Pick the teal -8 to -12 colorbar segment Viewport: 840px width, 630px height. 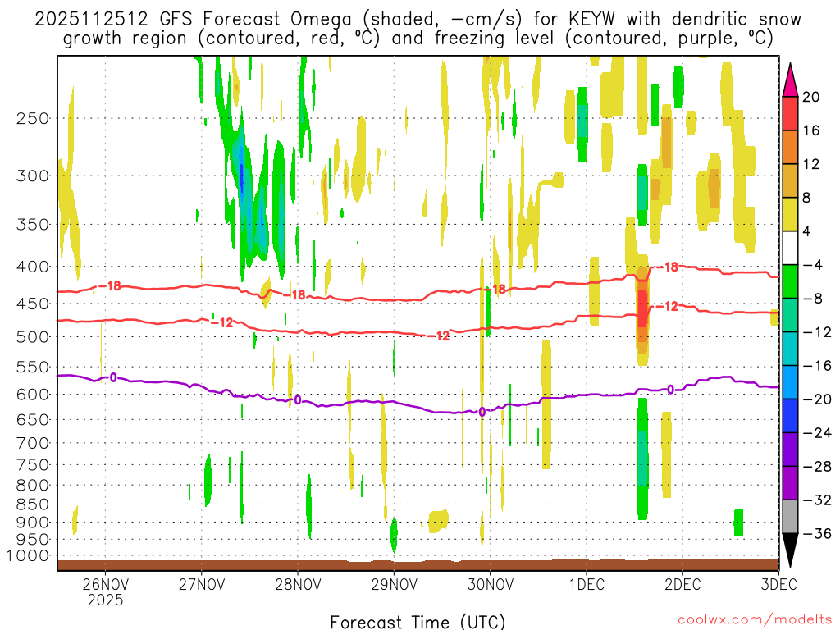point(790,315)
